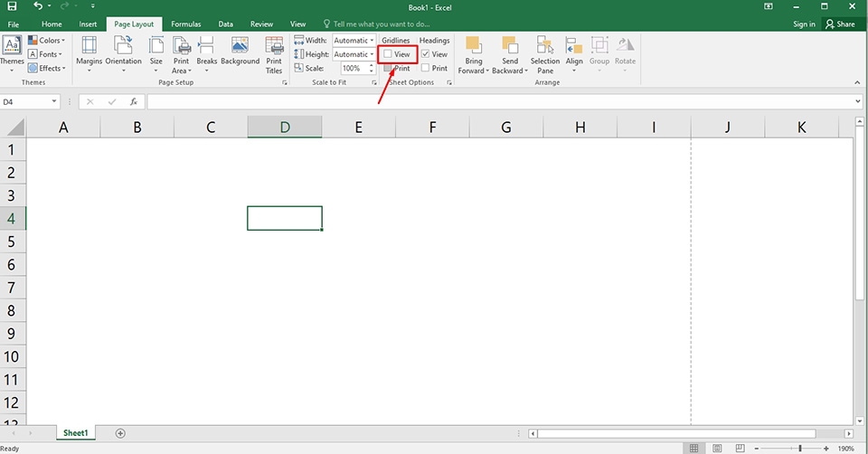Image resolution: width=868 pixels, height=454 pixels.
Task: Open the Print Area menu
Action: pos(181,54)
